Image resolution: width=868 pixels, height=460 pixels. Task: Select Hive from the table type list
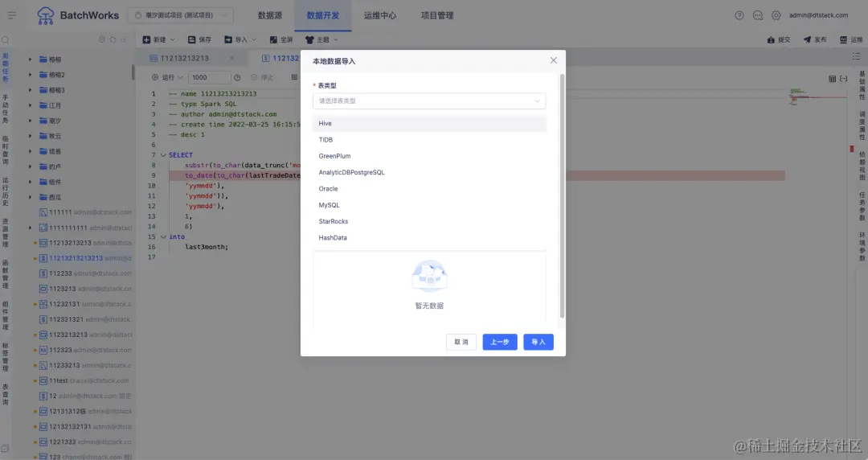pos(429,124)
